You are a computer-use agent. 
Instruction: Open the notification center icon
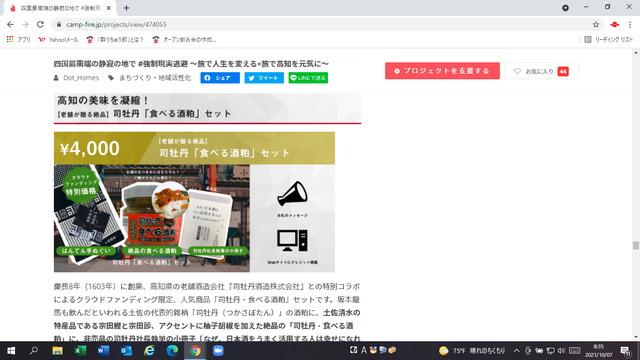pyautogui.click(x=625, y=351)
